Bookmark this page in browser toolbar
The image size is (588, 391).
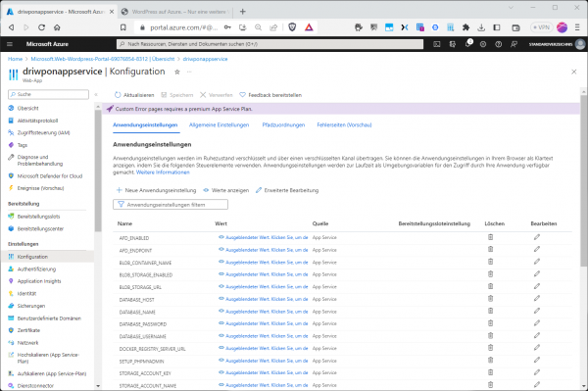tap(123, 27)
